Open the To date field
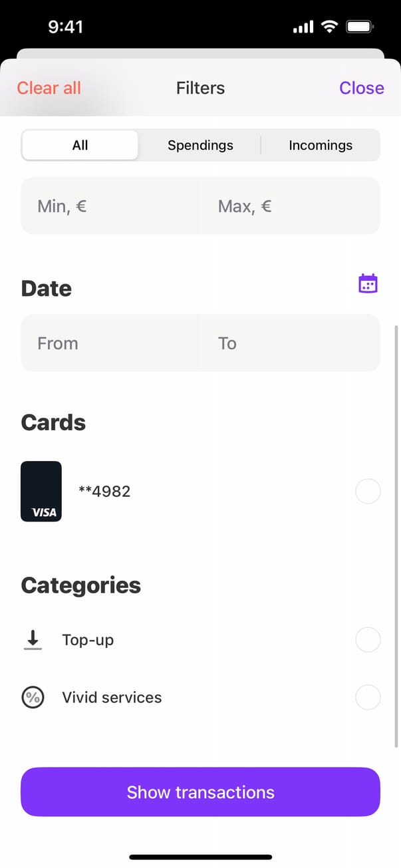The height and width of the screenshot is (868, 401). pyautogui.click(x=290, y=343)
